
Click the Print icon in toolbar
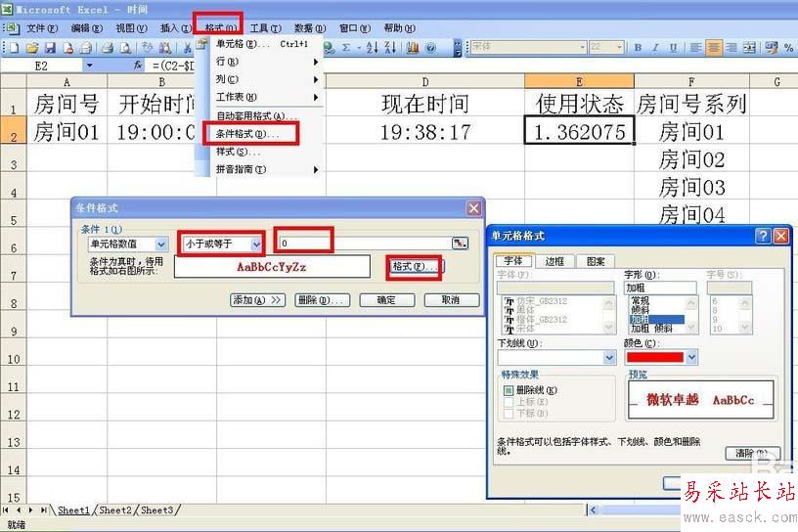[107, 48]
